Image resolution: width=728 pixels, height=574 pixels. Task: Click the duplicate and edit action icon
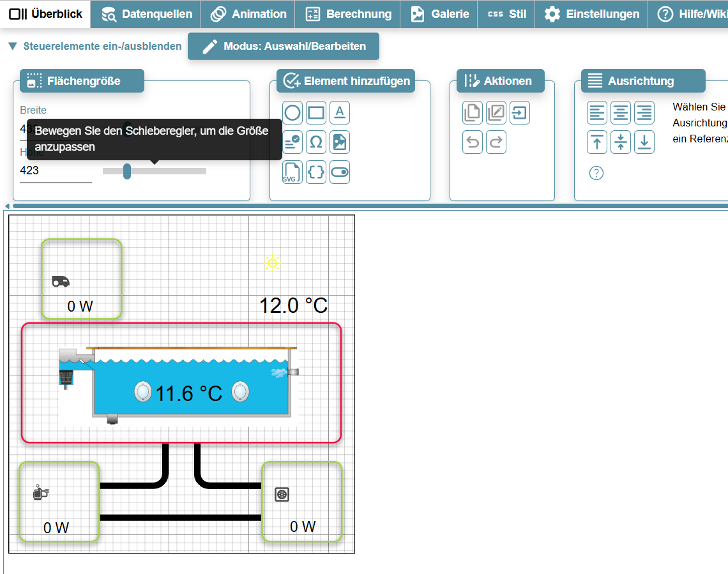(496, 113)
